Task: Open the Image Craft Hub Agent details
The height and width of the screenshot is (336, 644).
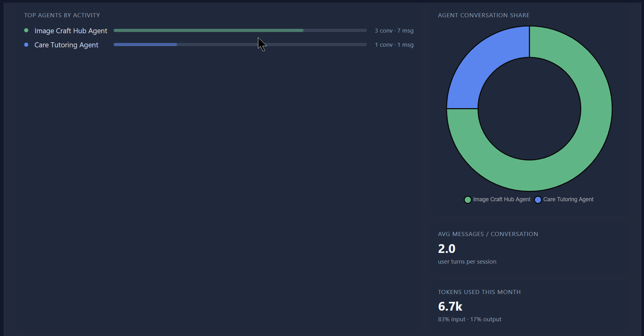Action: (70, 31)
